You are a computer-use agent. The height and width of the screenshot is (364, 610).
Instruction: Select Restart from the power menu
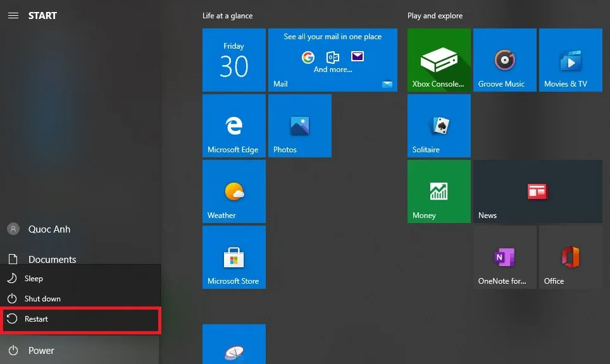(x=36, y=319)
